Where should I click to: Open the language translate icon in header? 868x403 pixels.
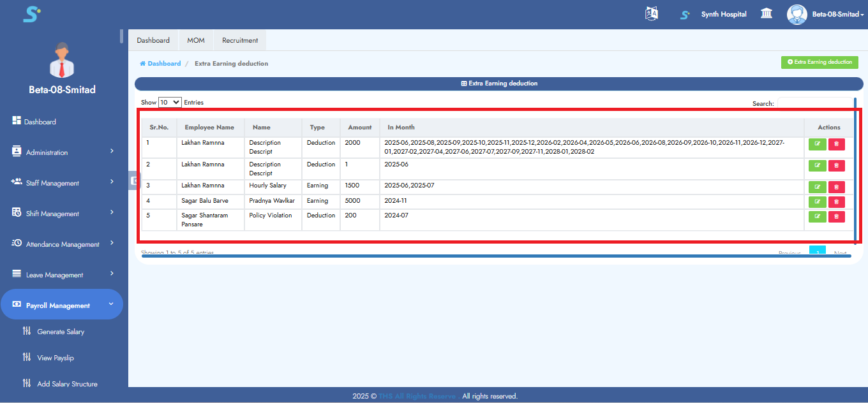[652, 14]
